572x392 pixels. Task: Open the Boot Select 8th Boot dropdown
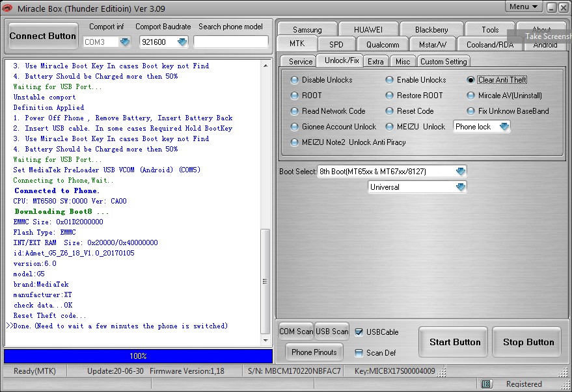[x=460, y=171]
